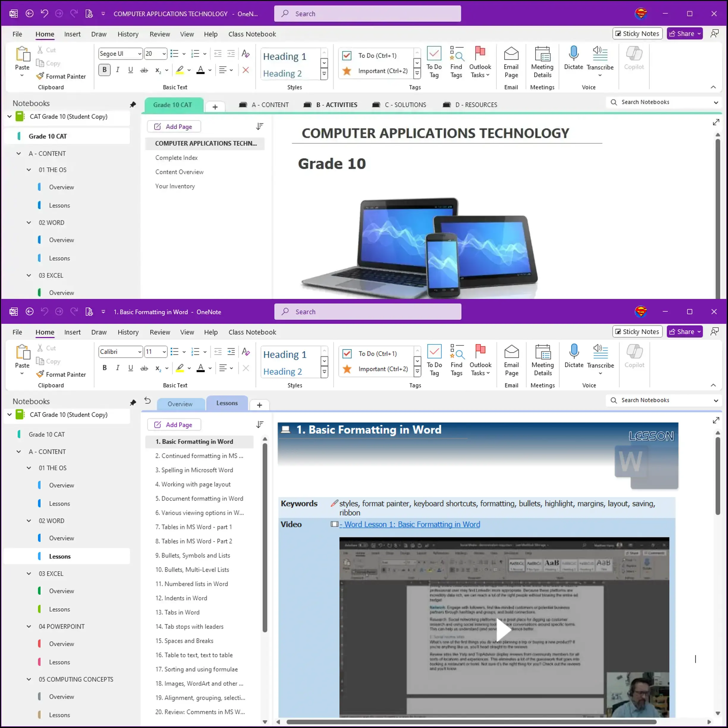The width and height of the screenshot is (728, 728).
Task: Switch to the Overview section tab
Action: pos(180,404)
